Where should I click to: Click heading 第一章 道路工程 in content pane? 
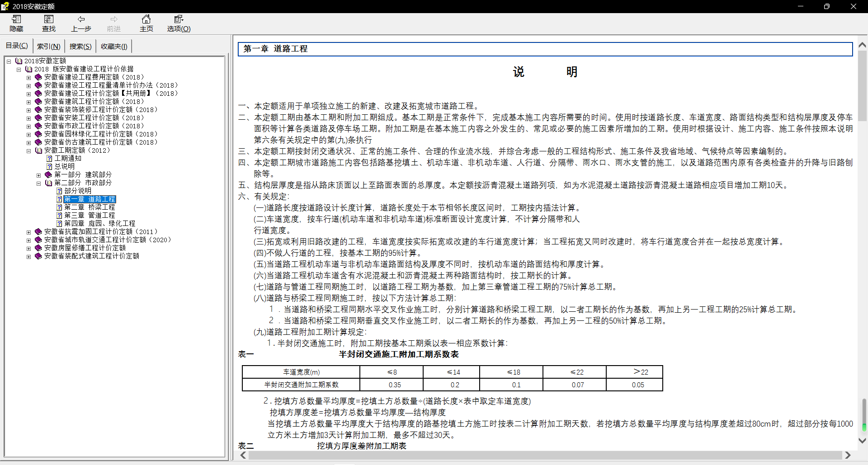275,49
